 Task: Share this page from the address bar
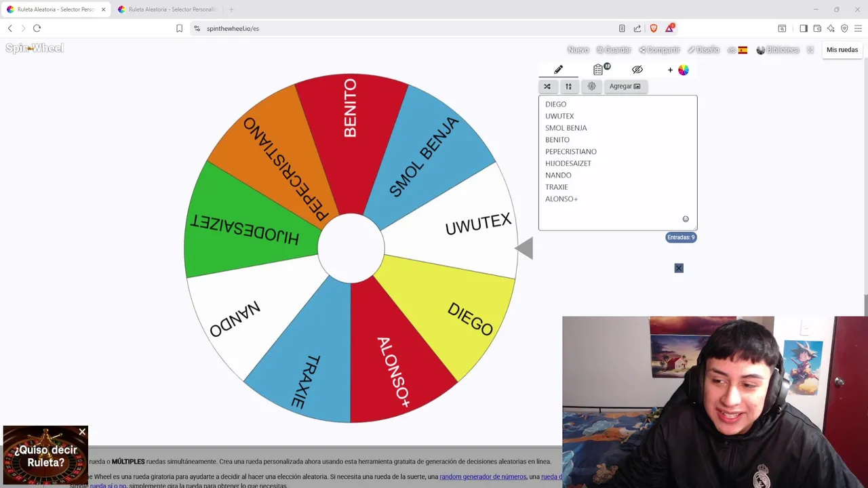point(637,28)
